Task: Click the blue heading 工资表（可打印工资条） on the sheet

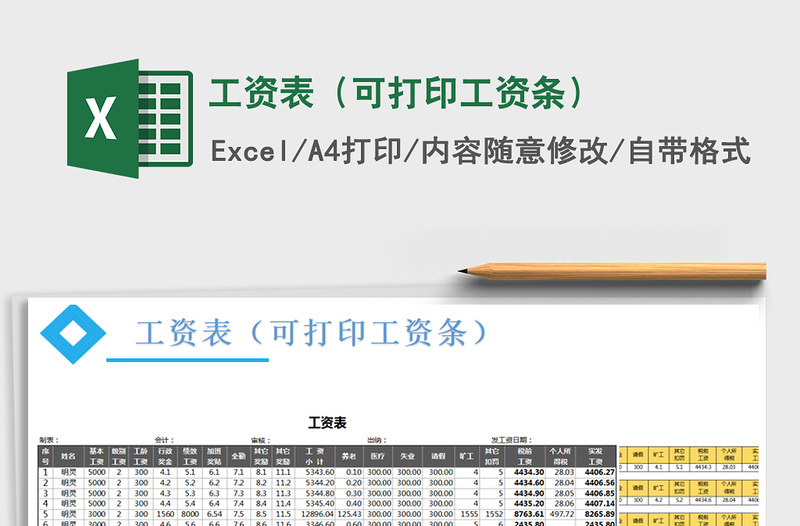Action: point(311,333)
